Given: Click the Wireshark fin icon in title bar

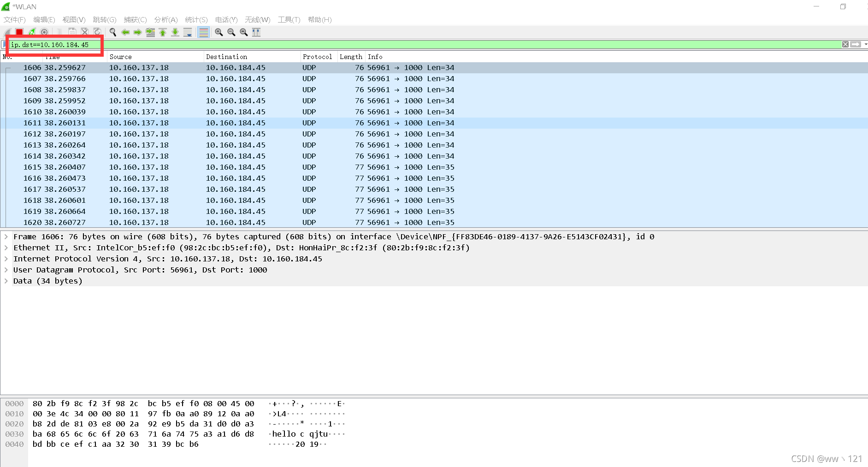Looking at the screenshot, I should 6,6.
